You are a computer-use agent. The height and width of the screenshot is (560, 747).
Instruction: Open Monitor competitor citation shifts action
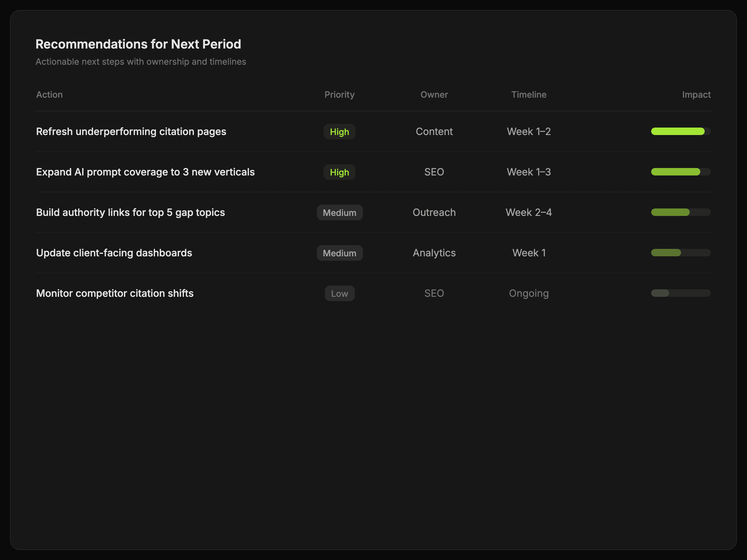[115, 293]
